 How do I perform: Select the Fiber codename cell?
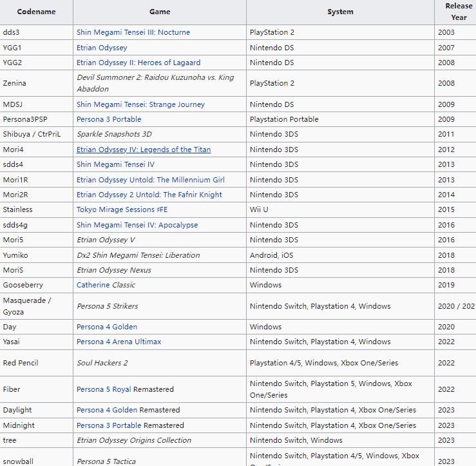pos(37,389)
